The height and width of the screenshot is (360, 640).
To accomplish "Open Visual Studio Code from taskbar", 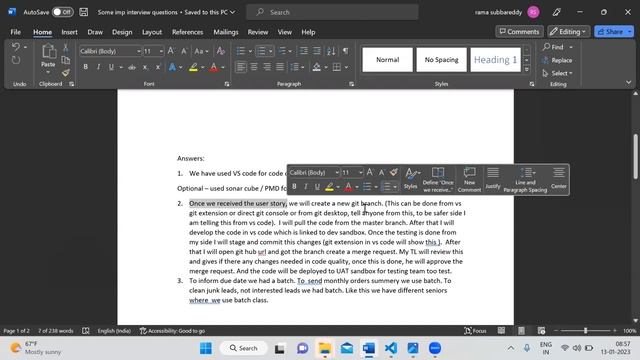I will pos(391,348).
